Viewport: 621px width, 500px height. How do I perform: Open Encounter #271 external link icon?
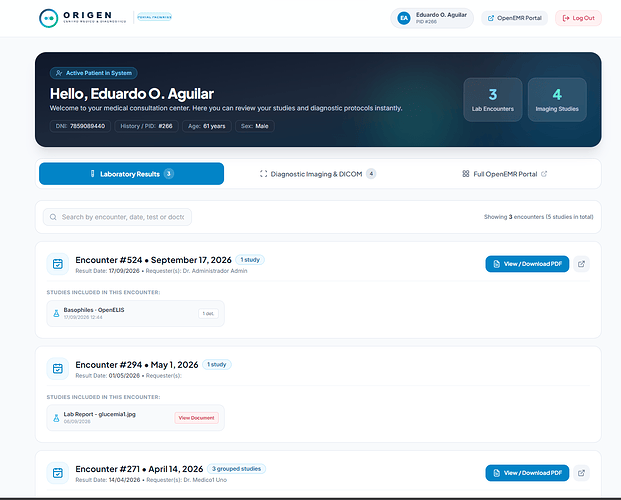(x=581, y=473)
